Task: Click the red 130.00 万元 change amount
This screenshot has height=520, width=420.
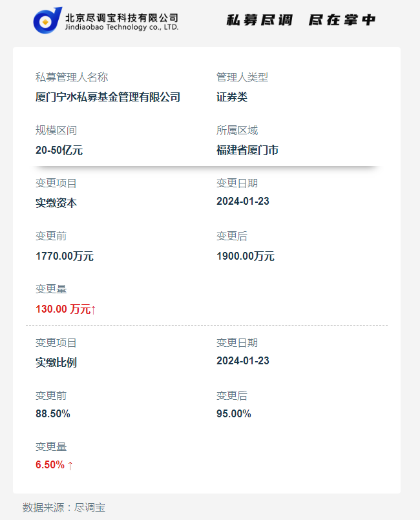Action: click(x=63, y=309)
